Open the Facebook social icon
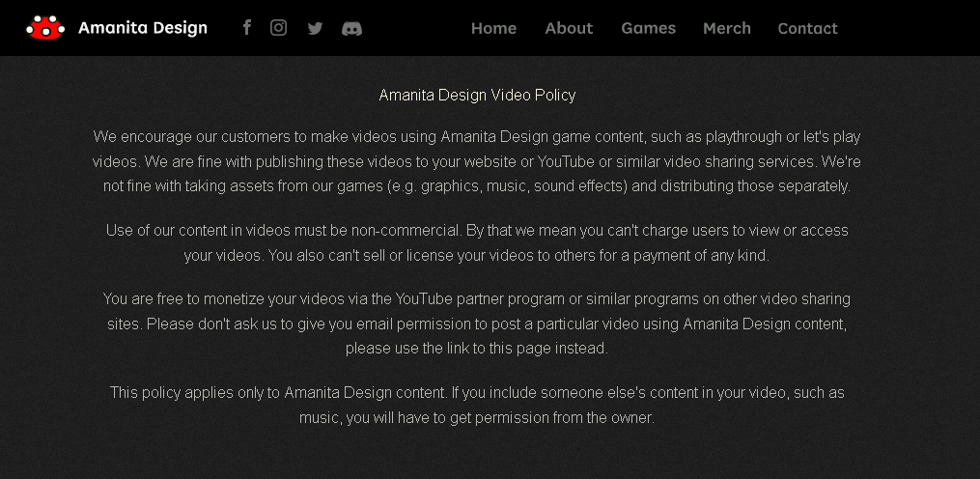The image size is (980, 479). pyautogui.click(x=247, y=28)
